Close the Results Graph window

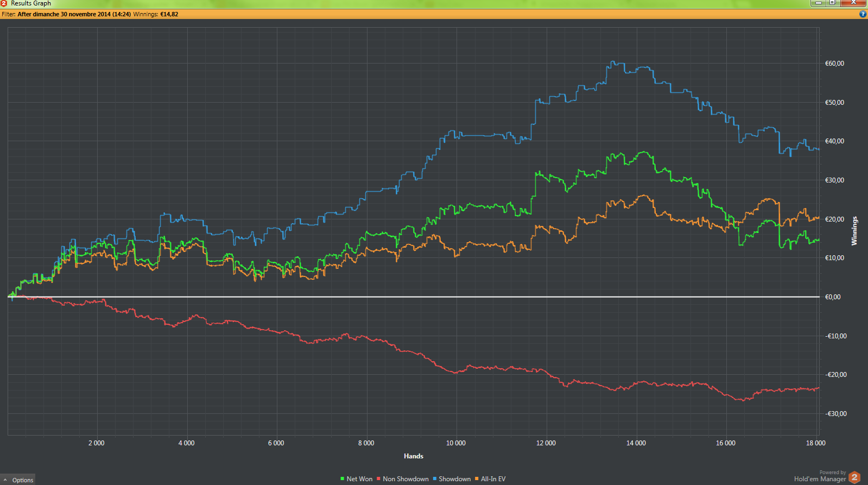[x=853, y=3]
